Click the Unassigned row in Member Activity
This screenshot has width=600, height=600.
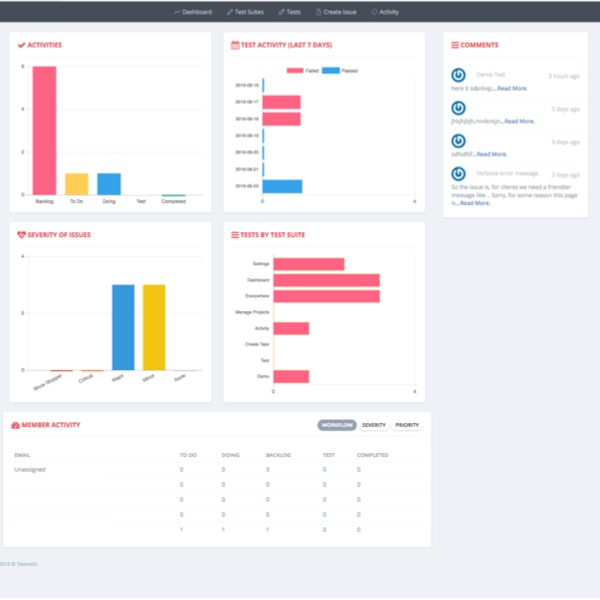[x=217, y=470]
